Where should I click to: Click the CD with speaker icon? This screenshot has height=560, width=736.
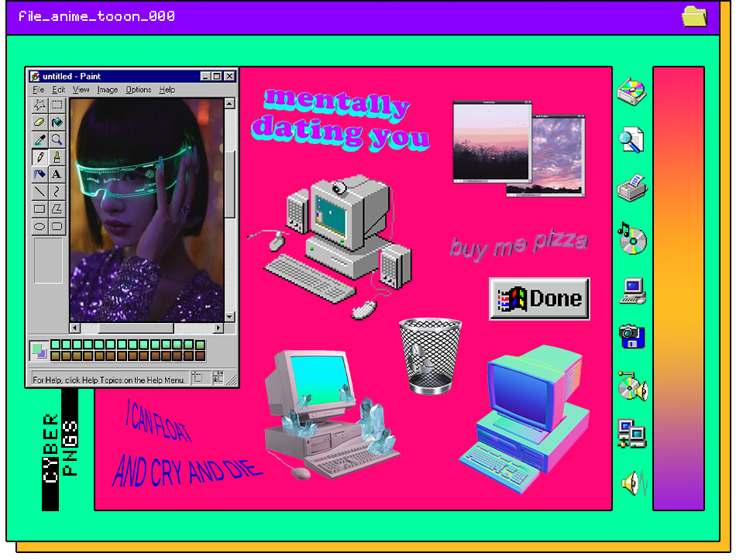pos(633,387)
